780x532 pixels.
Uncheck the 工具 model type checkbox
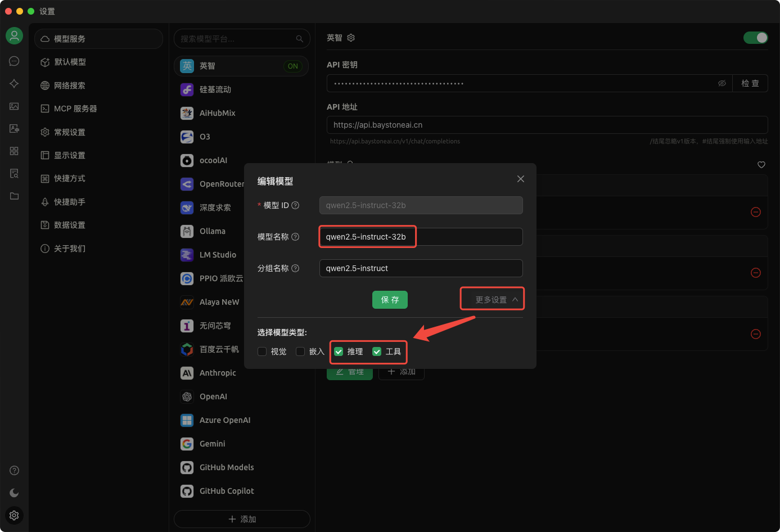tap(377, 351)
